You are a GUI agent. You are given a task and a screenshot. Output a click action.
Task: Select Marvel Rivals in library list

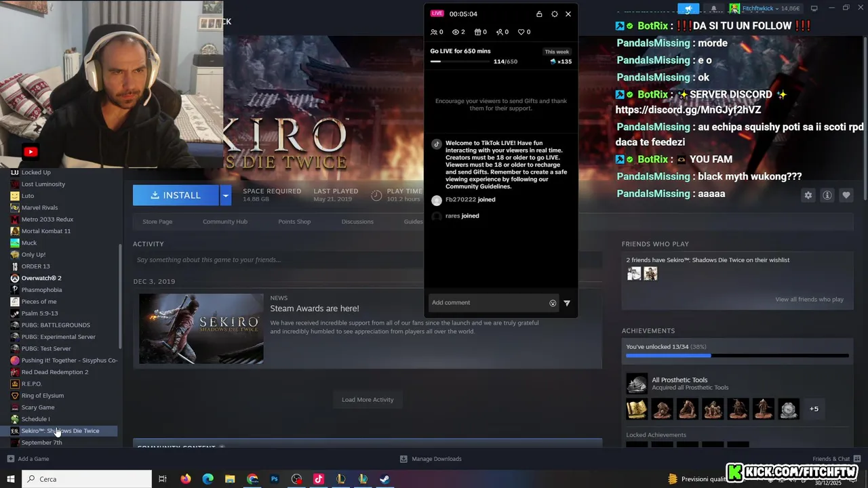coord(39,207)
